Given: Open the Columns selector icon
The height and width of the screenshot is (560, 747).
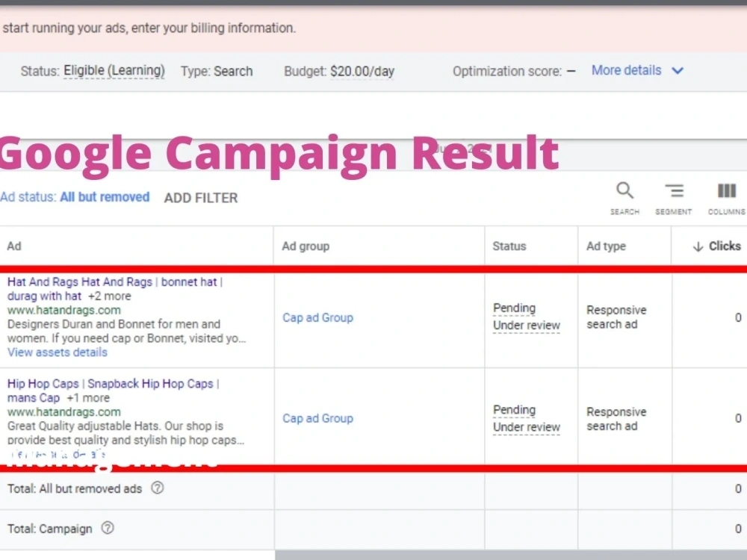Looking at the screenshot, I should 727,191.
